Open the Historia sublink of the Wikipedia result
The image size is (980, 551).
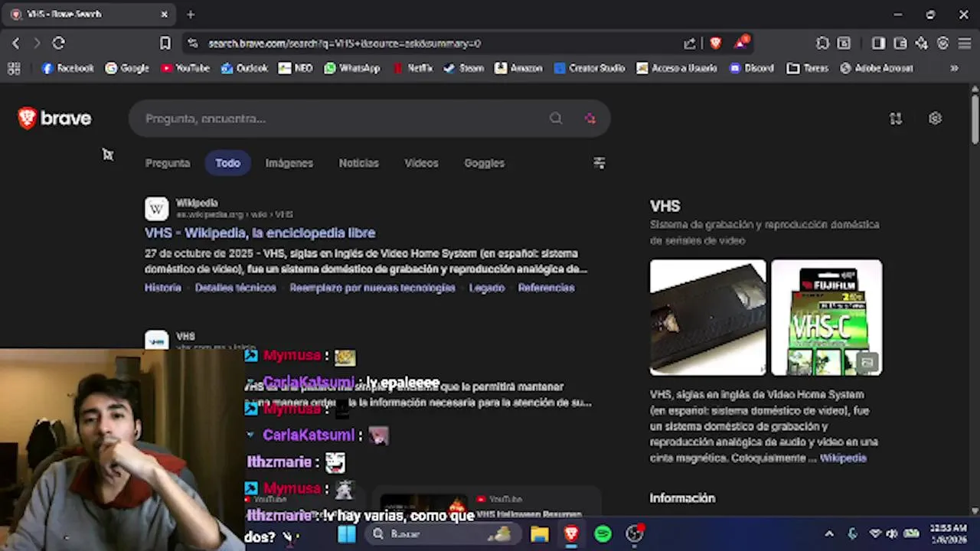tap(163, 288)
